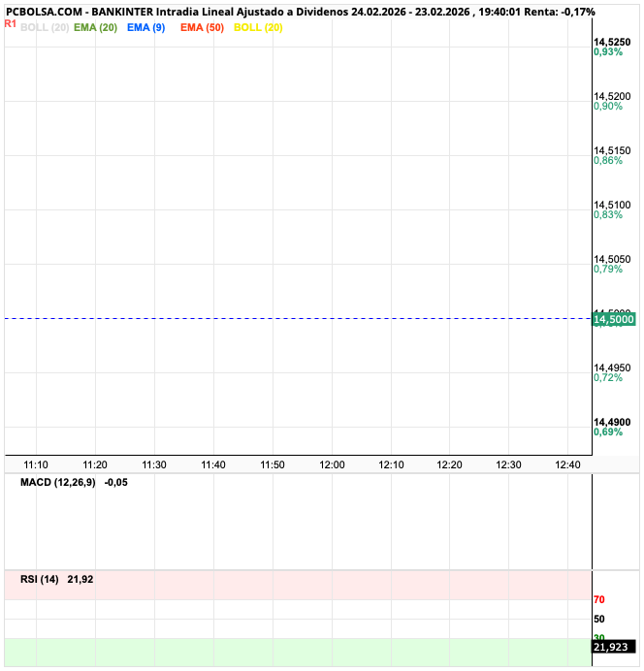644x671 pixels.
Task: Click the 11:10 time axis label
Action: click(36, 465)
